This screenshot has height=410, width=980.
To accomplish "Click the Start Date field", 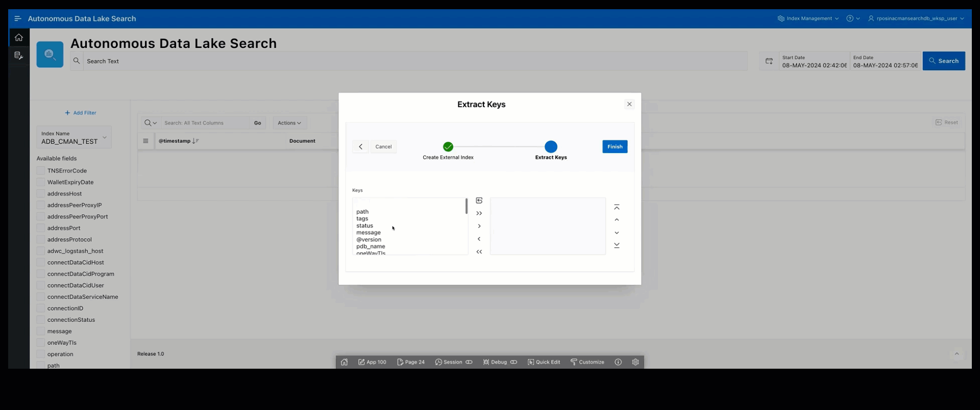I will tap(815, 61).
